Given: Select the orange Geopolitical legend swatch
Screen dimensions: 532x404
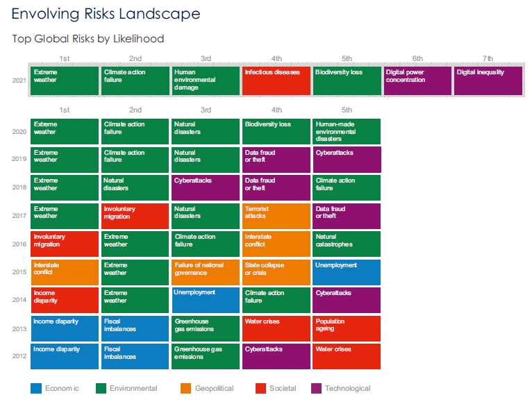Looking at the screenshot, I should pos(185,389).
